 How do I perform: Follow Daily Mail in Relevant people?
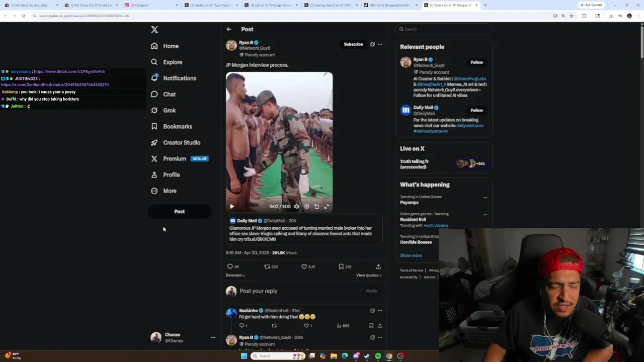click(476, 110)
